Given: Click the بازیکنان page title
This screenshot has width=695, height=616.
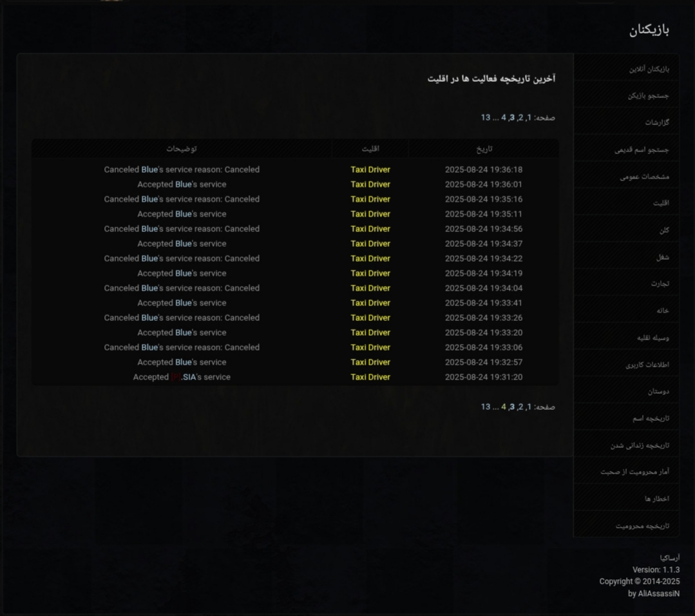Looking at the screenshot, I should (x=649, y=30).
